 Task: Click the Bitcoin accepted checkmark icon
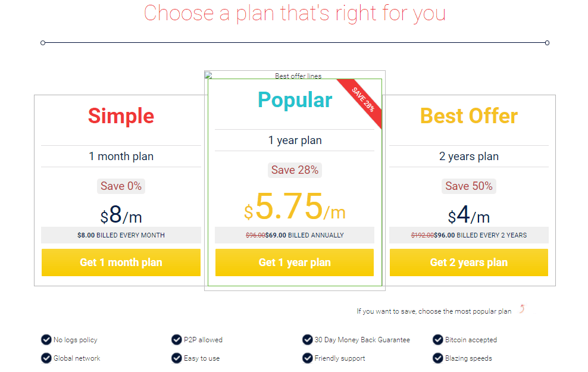click(x=437, y=339)
